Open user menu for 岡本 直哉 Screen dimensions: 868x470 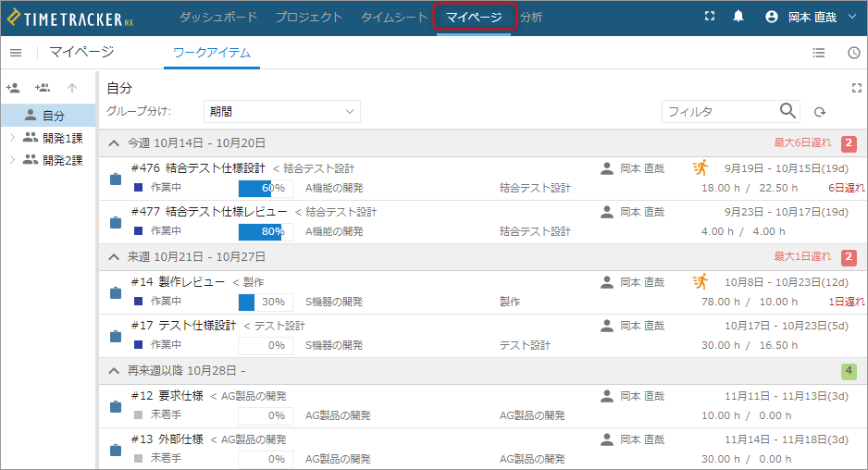(x=812, y=18)
